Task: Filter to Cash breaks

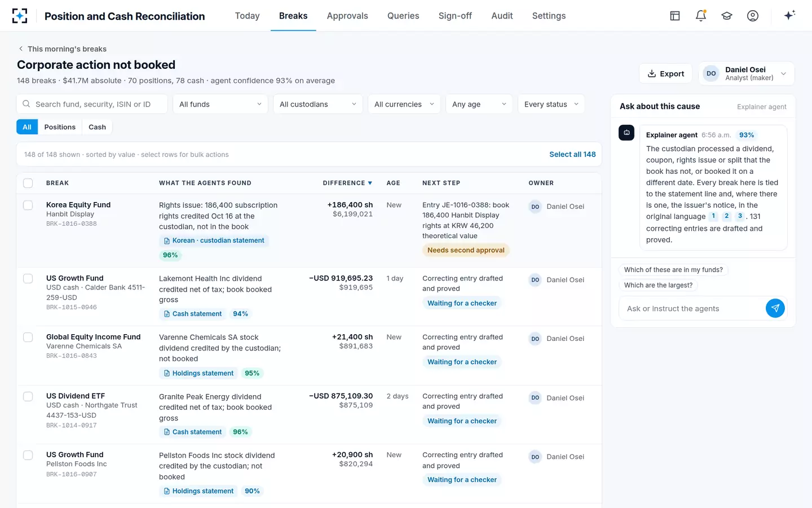Action: (x=97, y=127)
